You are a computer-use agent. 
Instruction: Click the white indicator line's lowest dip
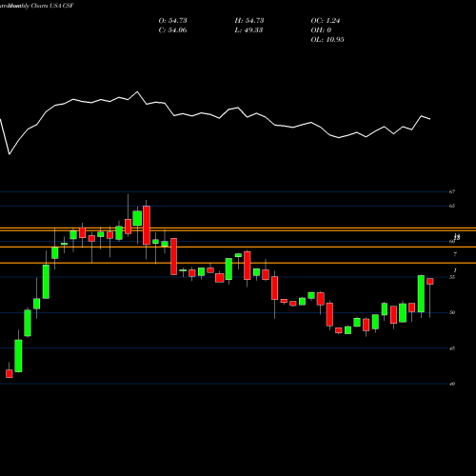[10, 154]
